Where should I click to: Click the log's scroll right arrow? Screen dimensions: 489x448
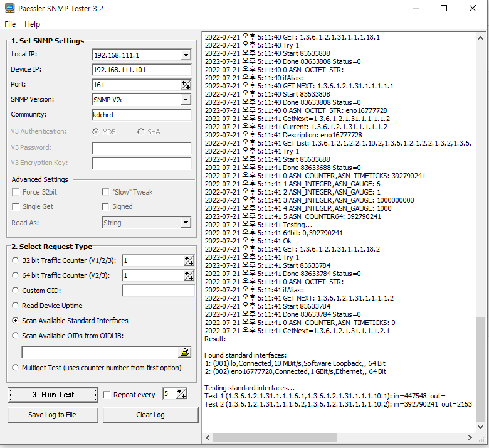pos(470,437)
